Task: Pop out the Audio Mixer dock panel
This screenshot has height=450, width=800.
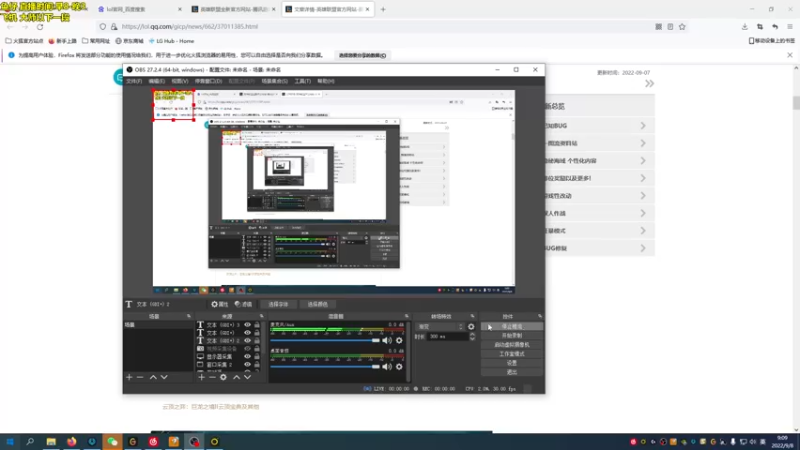Action: [x=407, y=316]
